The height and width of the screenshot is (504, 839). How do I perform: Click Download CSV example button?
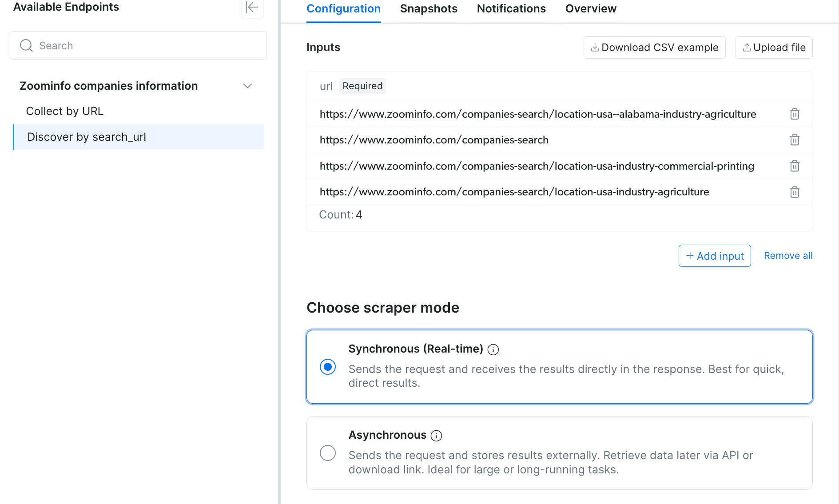[x=655, y=48]
